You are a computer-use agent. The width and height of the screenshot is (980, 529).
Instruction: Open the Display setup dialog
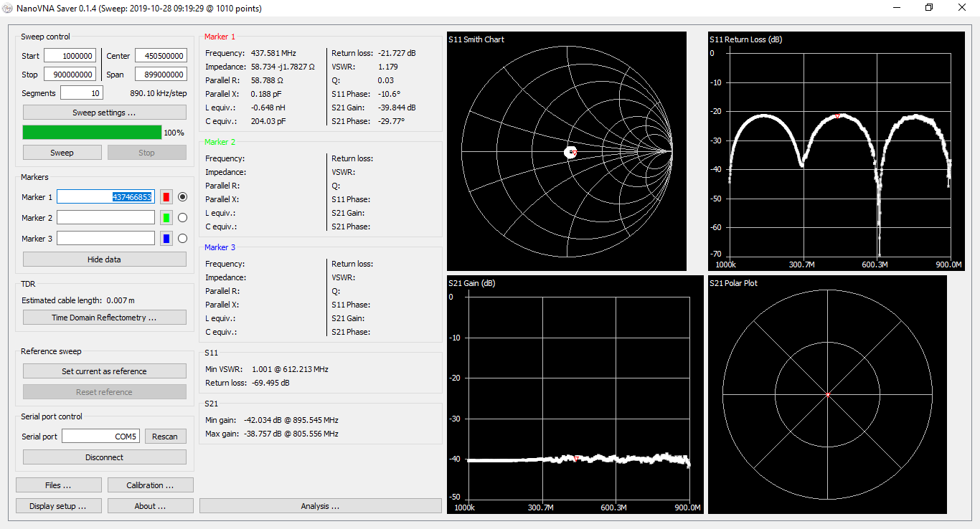coord(58,506)
